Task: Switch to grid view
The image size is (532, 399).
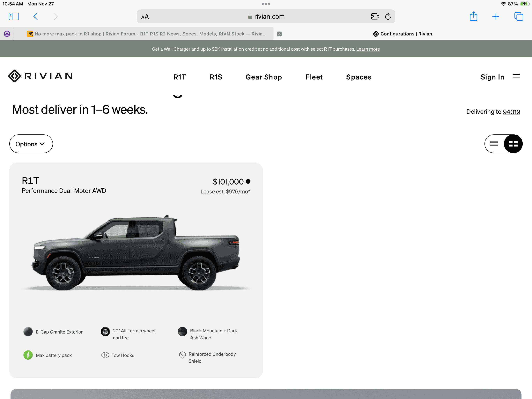Action: [513, 144]
